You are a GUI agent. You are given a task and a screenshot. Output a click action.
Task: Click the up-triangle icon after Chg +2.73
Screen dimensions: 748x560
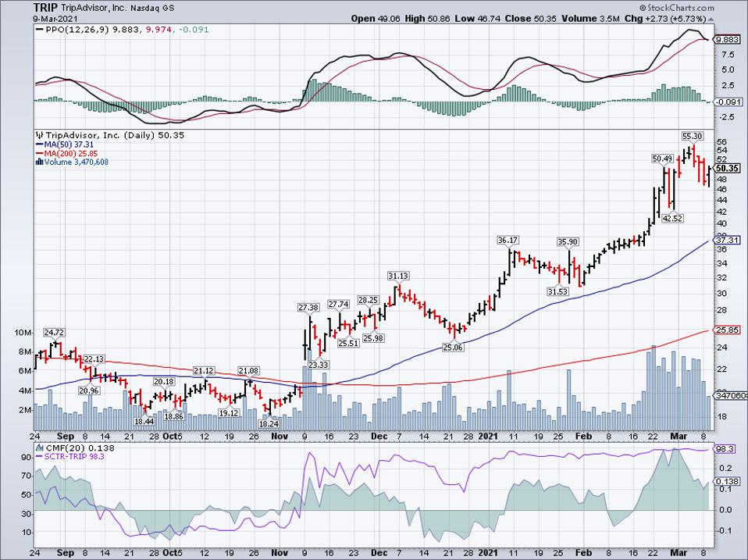tap(711, 19)
